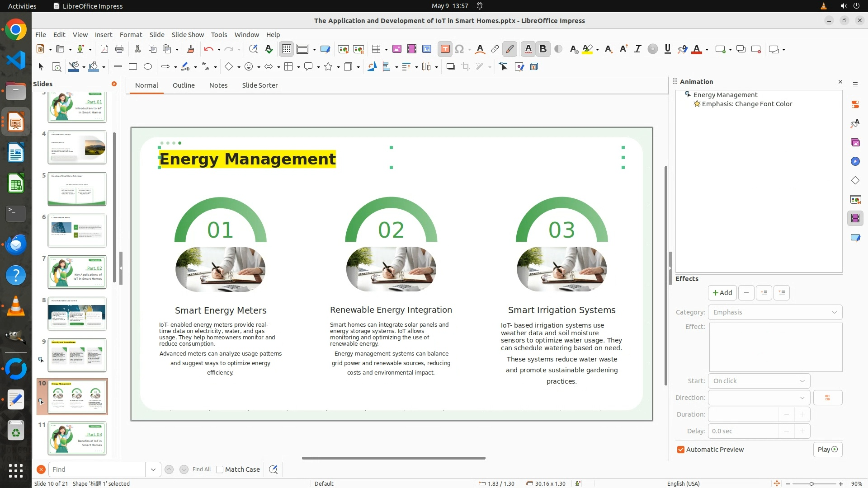Click the Underline formatting icon
868x488 pixels.
pos(667,49)
